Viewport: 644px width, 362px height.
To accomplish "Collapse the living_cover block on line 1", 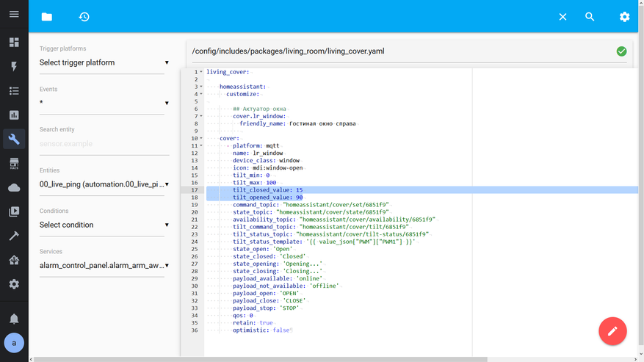I will pos(201,72).
